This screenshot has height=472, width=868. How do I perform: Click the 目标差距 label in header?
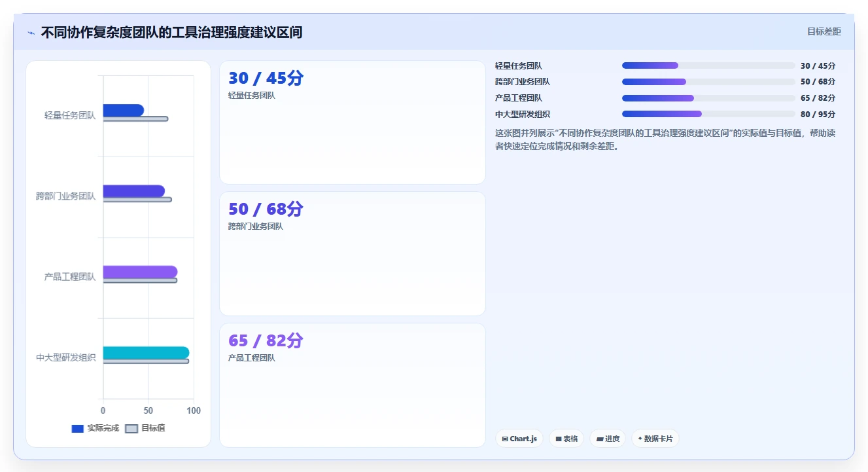(x=824, y=31)
